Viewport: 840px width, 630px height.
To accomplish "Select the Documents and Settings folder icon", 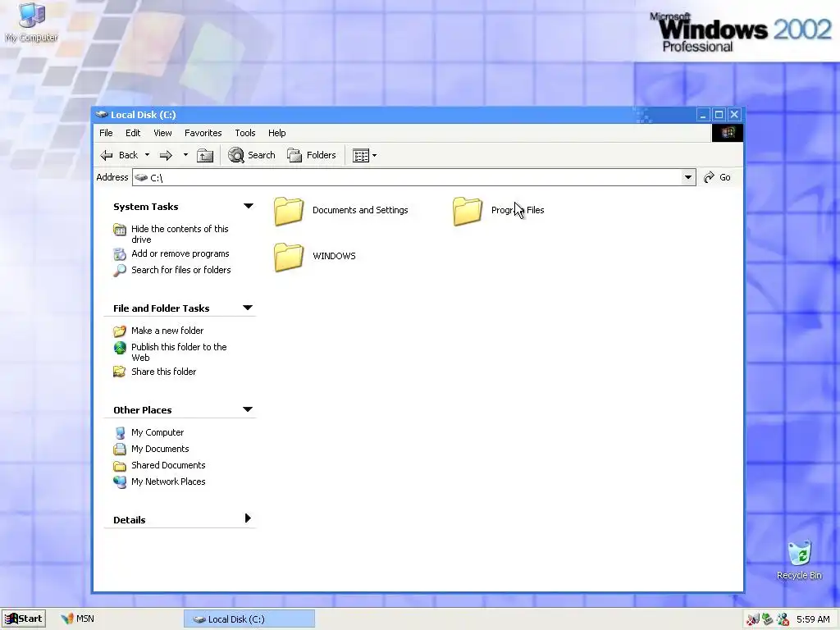I will click(289, 211).
